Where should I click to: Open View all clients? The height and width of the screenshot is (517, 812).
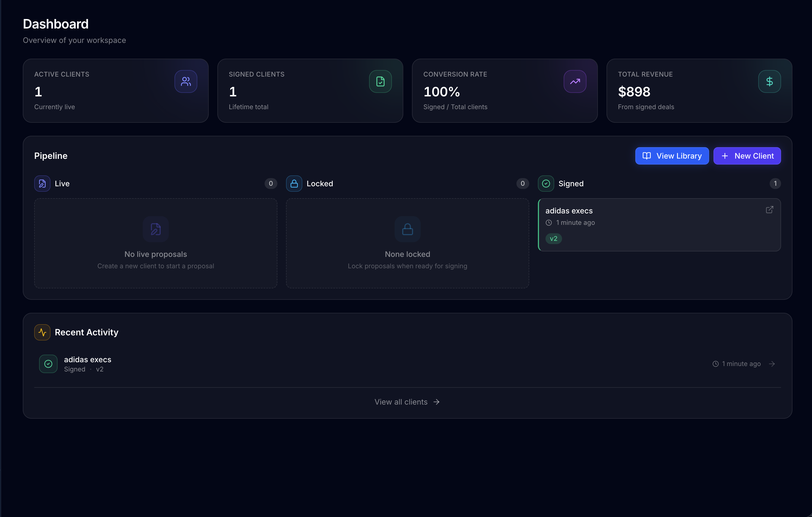tap(407, 402)
